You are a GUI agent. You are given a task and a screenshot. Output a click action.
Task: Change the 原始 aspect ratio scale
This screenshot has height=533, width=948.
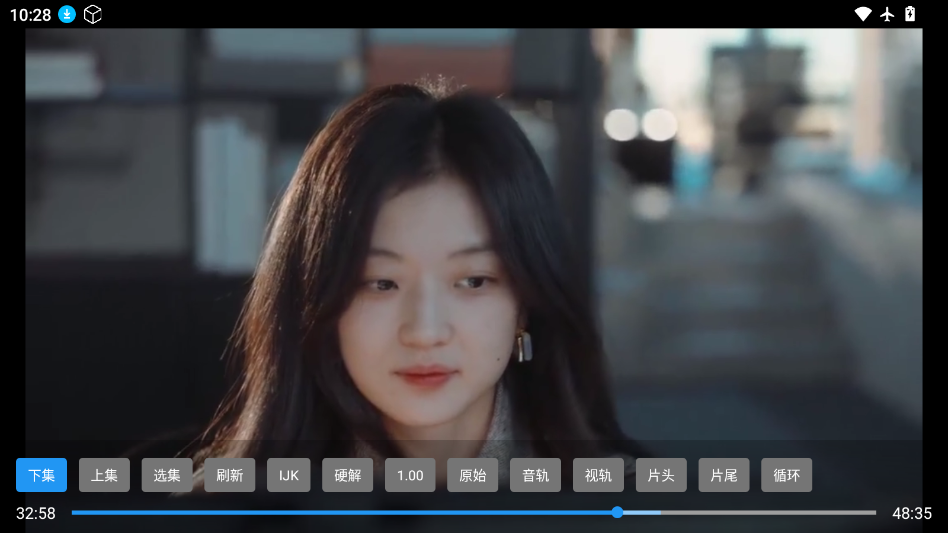(x=473, y=475)
